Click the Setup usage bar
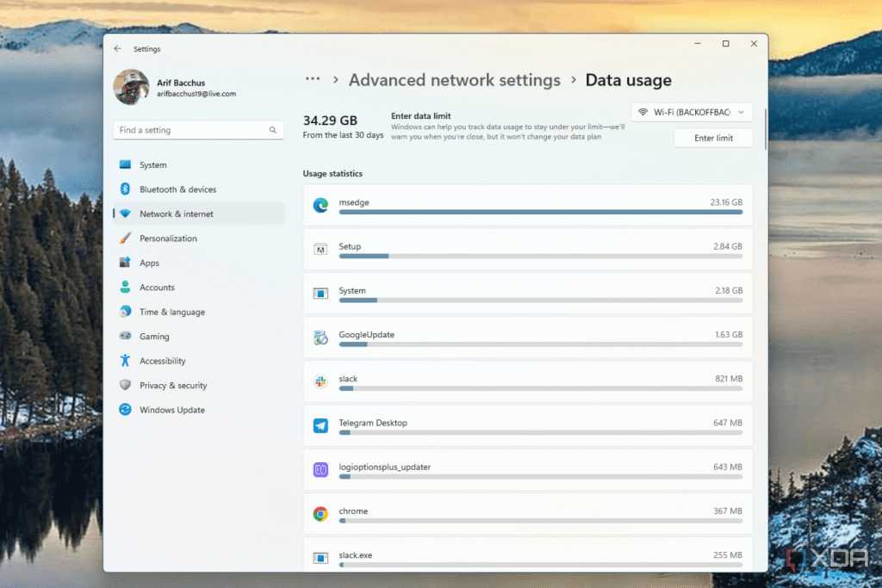 point(541,257)
